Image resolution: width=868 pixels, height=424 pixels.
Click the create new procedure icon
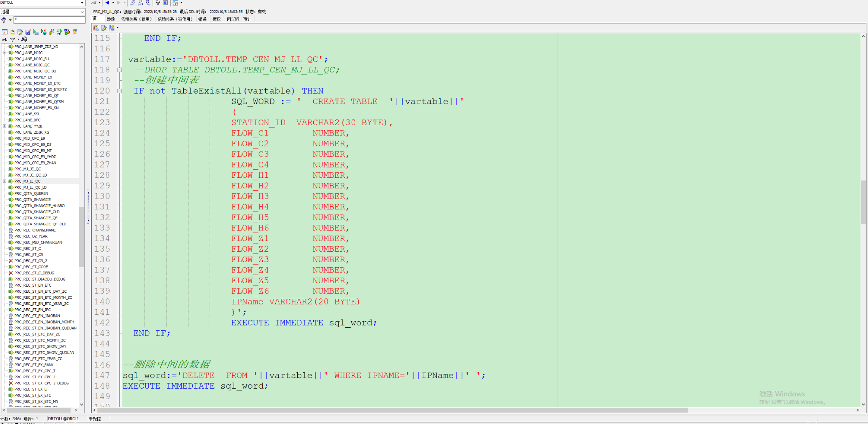13,32
